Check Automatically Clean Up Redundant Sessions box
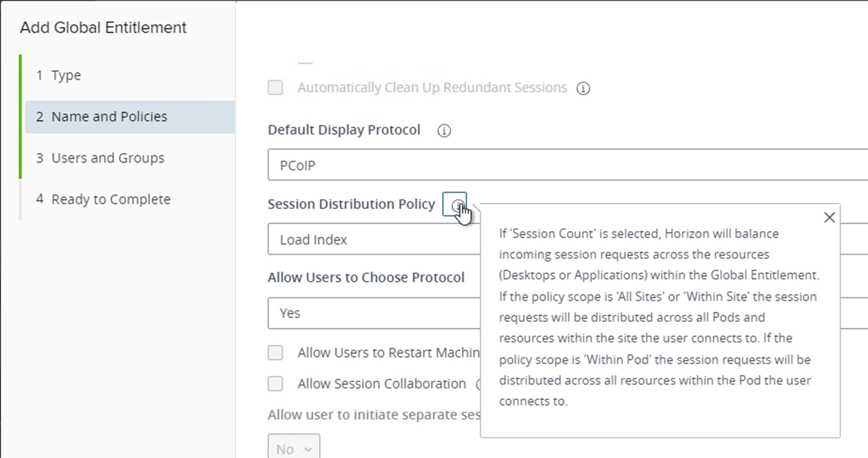Image resolution: width=868 pixels, height=458 pixels. [275, 88]
